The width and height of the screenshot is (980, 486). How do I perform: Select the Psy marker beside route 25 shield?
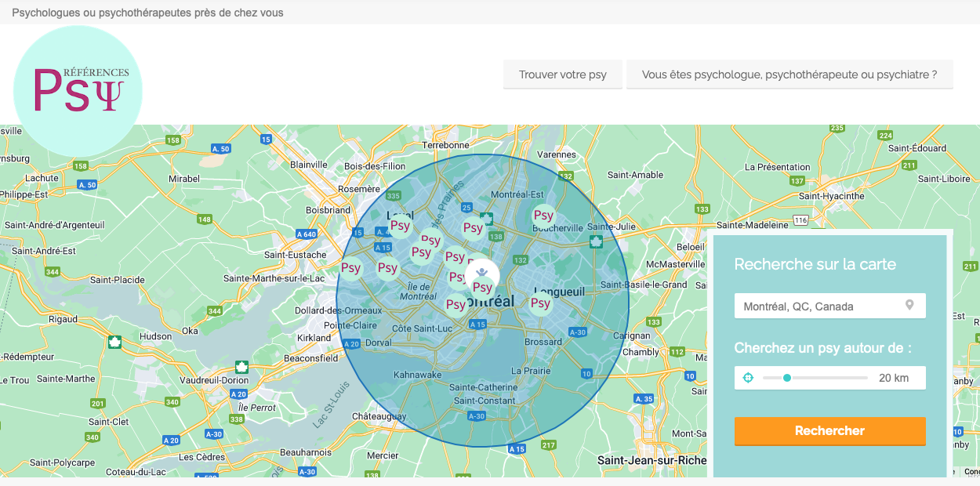click(473, 228)
